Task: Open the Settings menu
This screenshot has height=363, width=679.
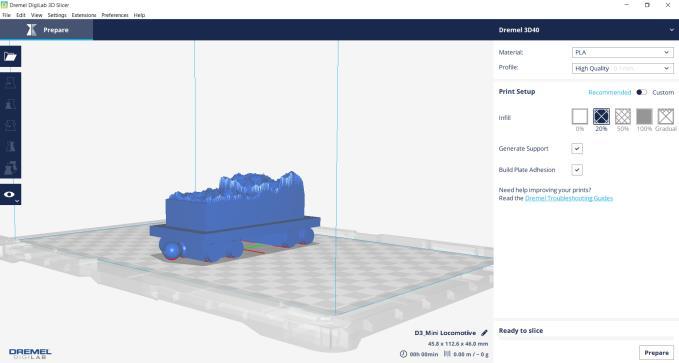Action: [57, 15]
